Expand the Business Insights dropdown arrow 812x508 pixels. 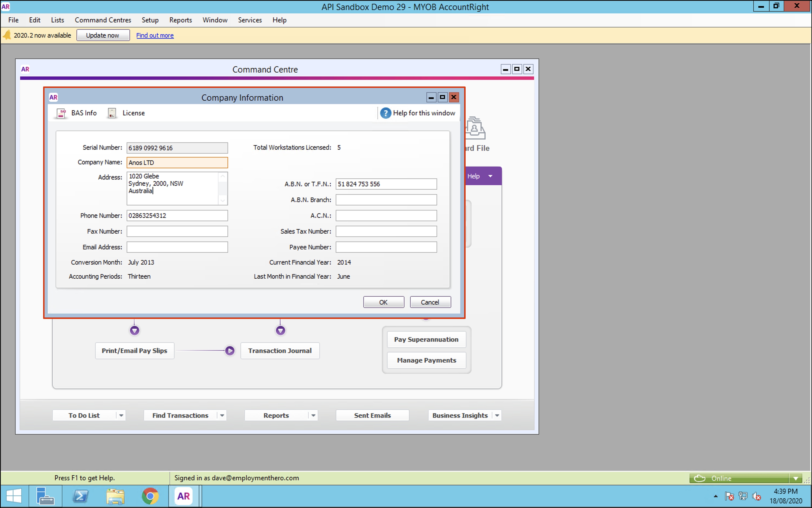[497, 416]
